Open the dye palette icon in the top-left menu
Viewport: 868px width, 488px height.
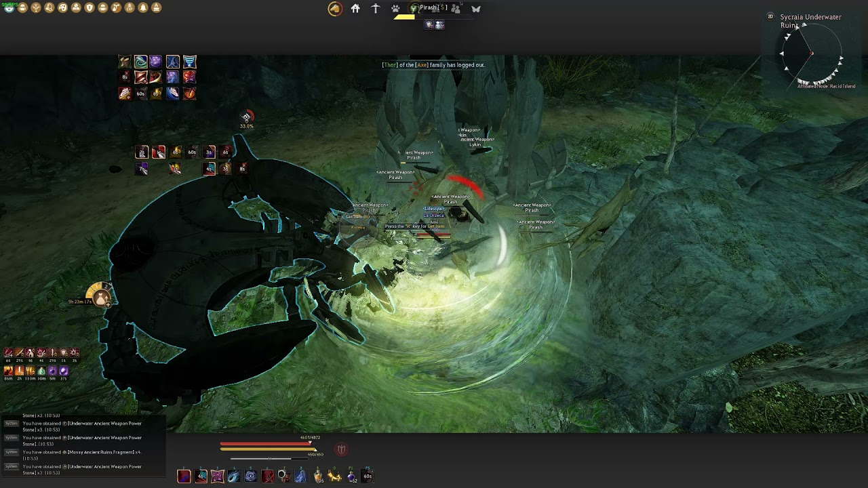[62, 7]
